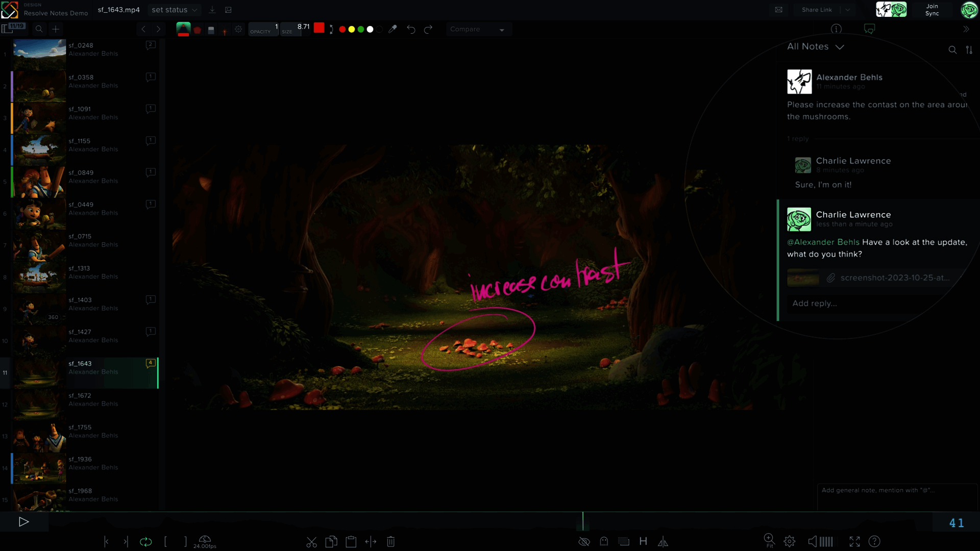
Task: Open the info panel icon
Action: 836,29
